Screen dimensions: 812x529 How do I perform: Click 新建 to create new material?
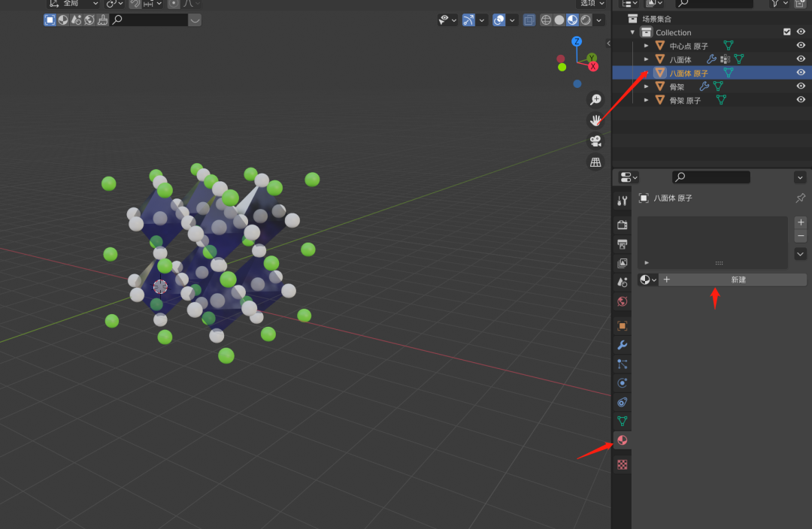(733, 280)
